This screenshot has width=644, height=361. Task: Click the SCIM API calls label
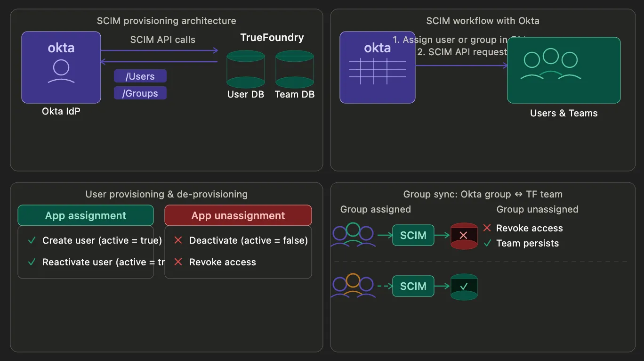163,40
